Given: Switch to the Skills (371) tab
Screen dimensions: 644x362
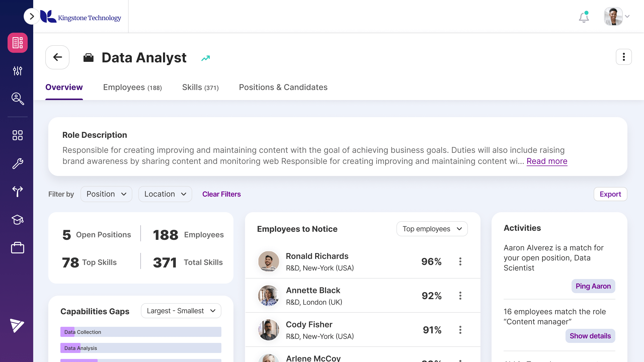Looking at the screenshot, I should (x=200, y=87).
